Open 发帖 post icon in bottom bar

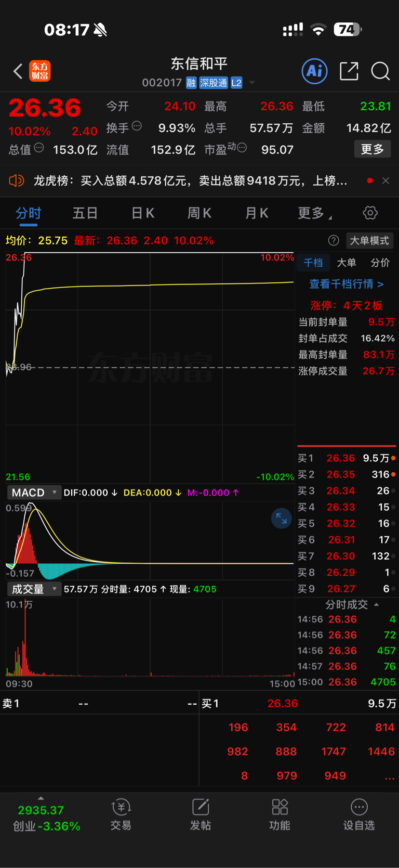[201, 814]
